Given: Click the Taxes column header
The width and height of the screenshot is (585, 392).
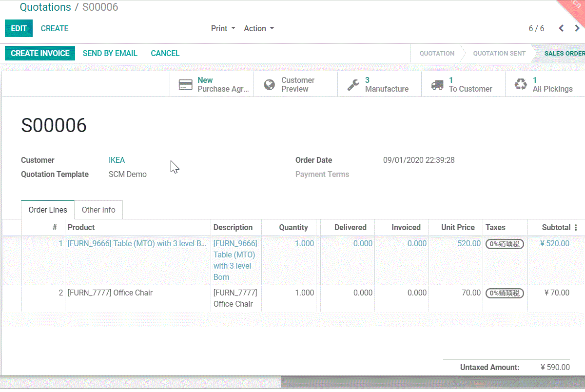Looking at the screenshot, I should pos(506,227).
